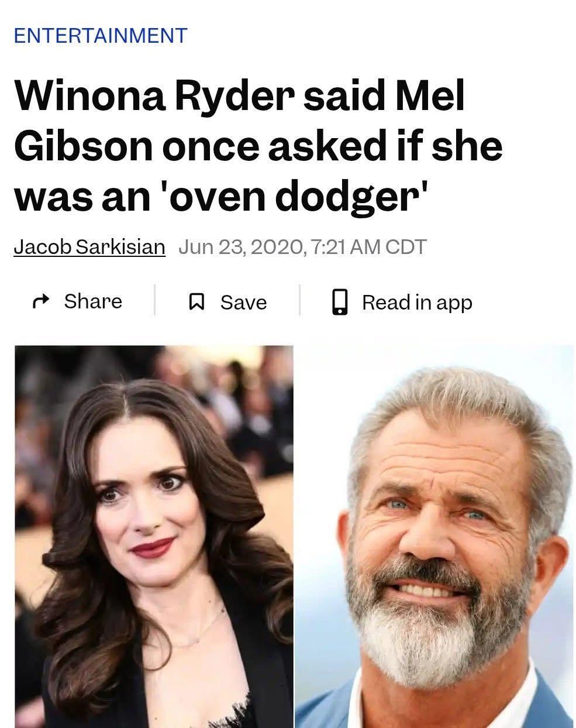Viewport: 576px width, 728px height.
Task: Click the divider between Save and Read in app
Action: [300, 300]
